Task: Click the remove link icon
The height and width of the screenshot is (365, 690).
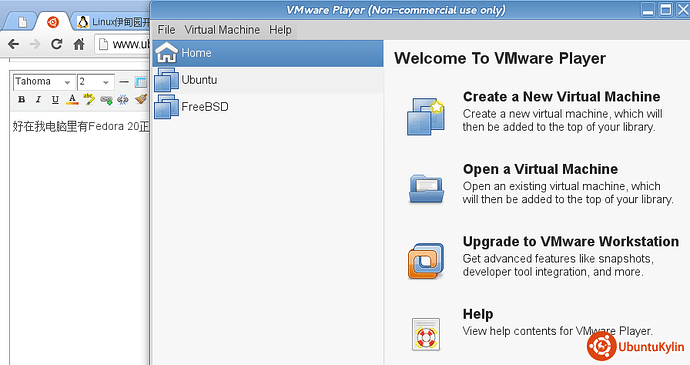Action: click(x=123, y=100)
